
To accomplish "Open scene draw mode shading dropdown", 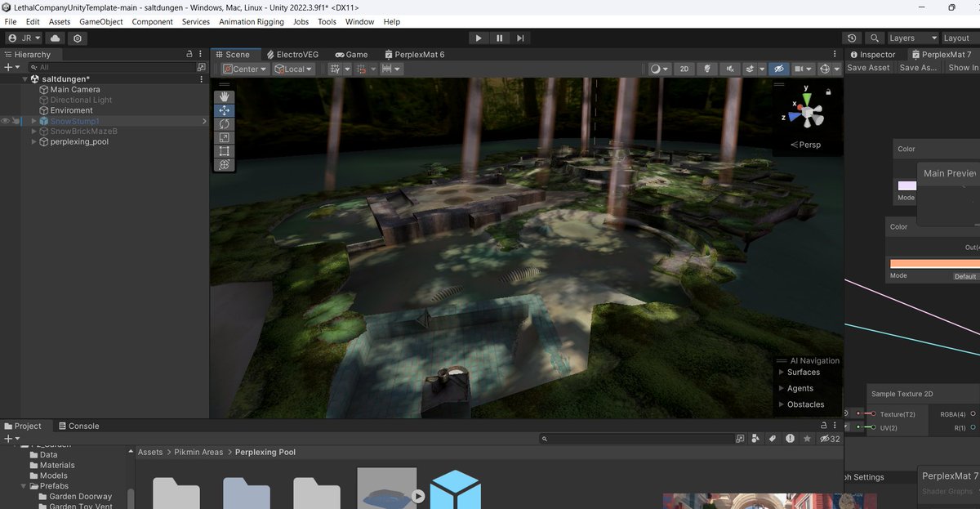I will point(659,69).
